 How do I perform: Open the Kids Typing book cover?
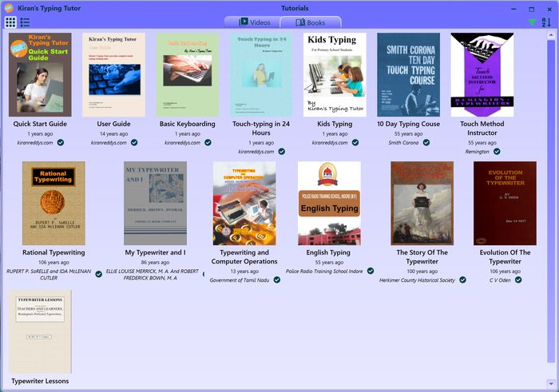click(335, 75)
